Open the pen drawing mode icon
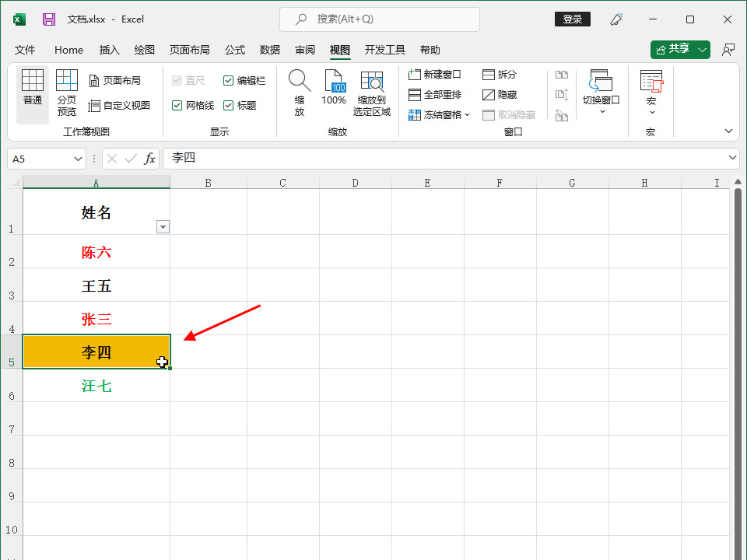Viewport: 747px width, 560px height. [616, 19]
